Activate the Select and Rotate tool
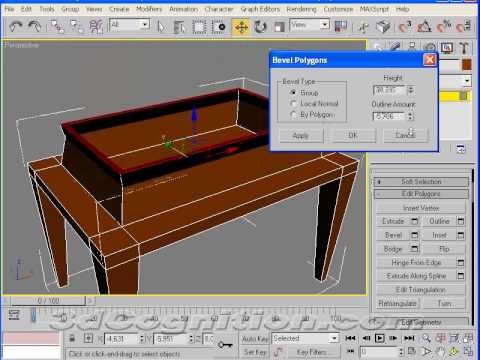 pyautogui.click(x=260, y=27)
